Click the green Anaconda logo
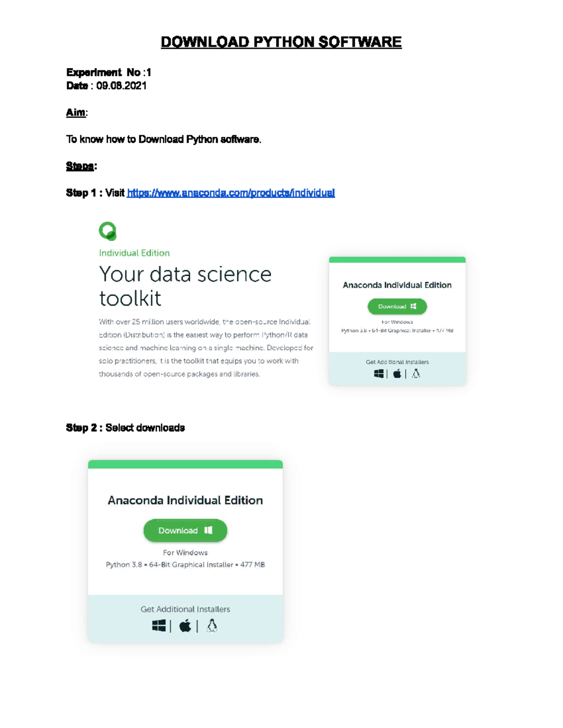Screen dimensions: 563x728 coord(107,231)
